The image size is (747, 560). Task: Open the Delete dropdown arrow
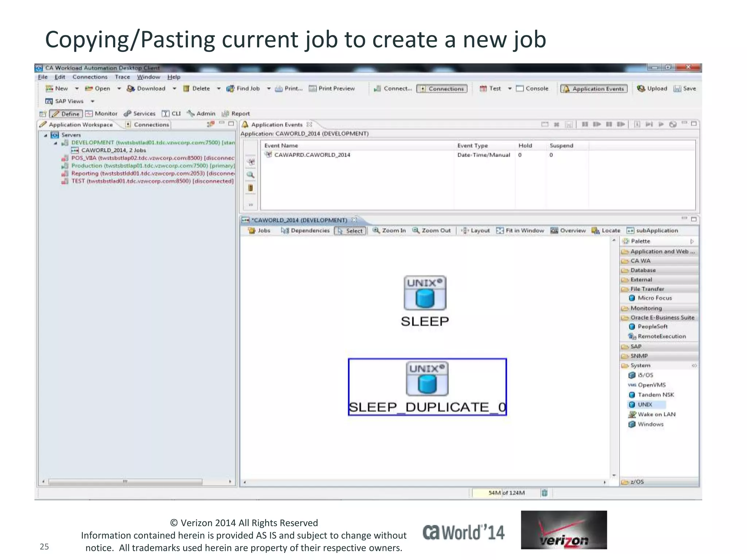tap(219, 89)
